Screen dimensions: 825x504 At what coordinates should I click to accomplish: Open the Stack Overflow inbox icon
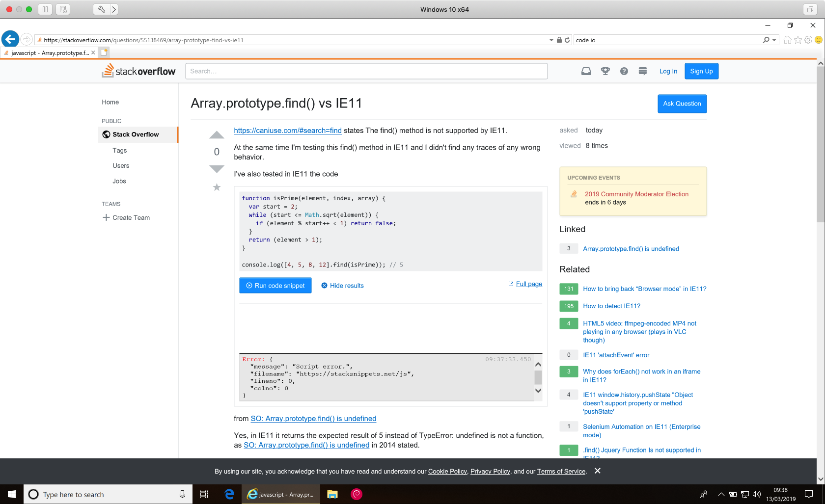point(586,71)
